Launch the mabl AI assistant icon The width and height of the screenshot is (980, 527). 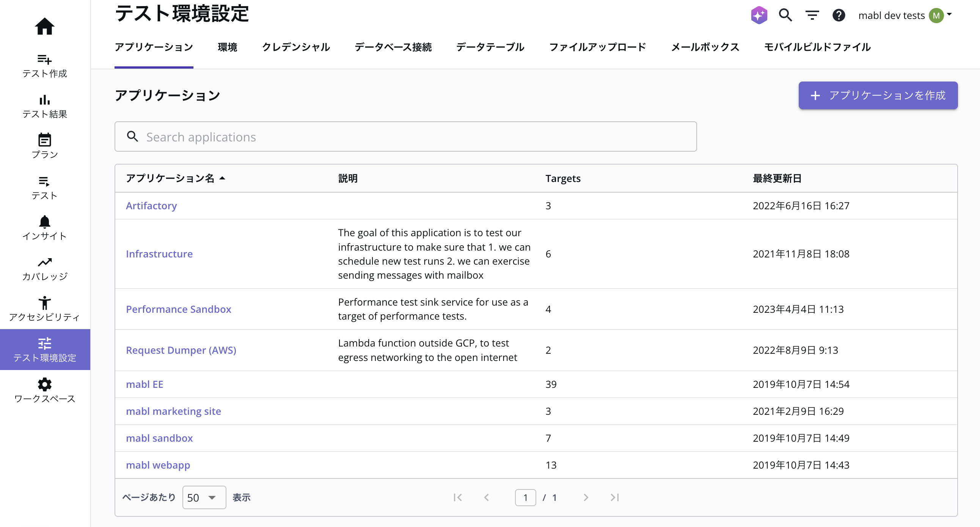coord(759,15)
